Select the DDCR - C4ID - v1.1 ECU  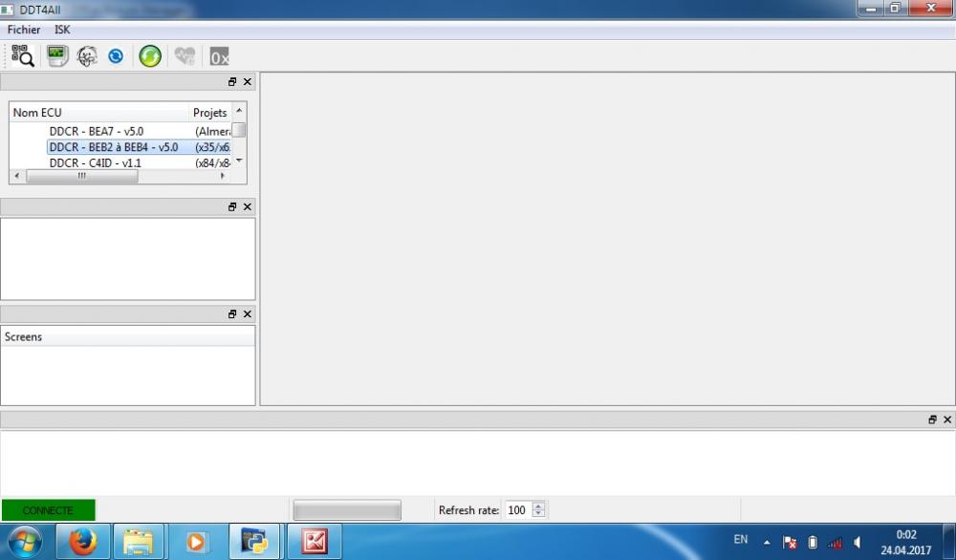pos(95,162)
